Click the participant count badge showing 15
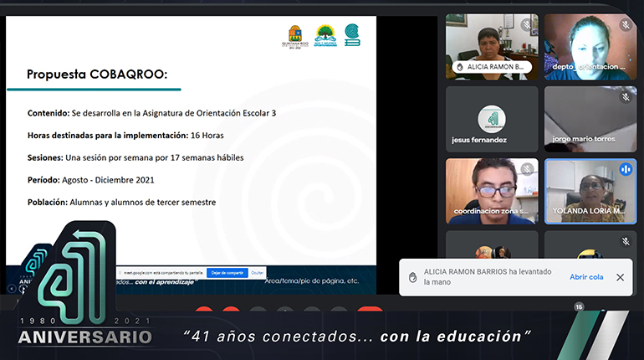644x360 pixels. click(578, 307)
